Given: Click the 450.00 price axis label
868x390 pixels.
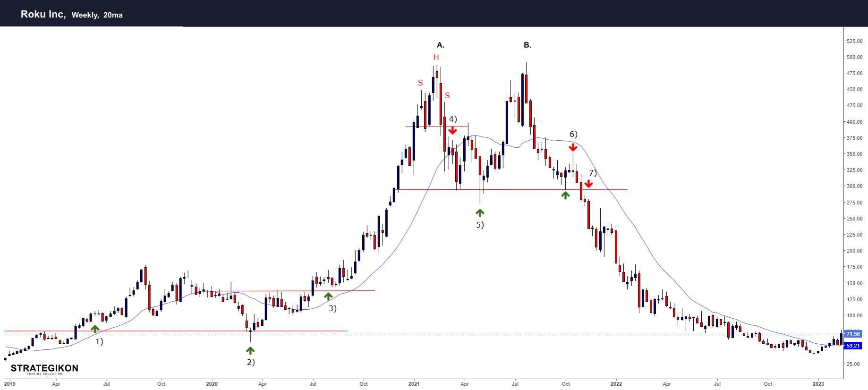Looking at the screenshot, I should click(x=854, y=89).
